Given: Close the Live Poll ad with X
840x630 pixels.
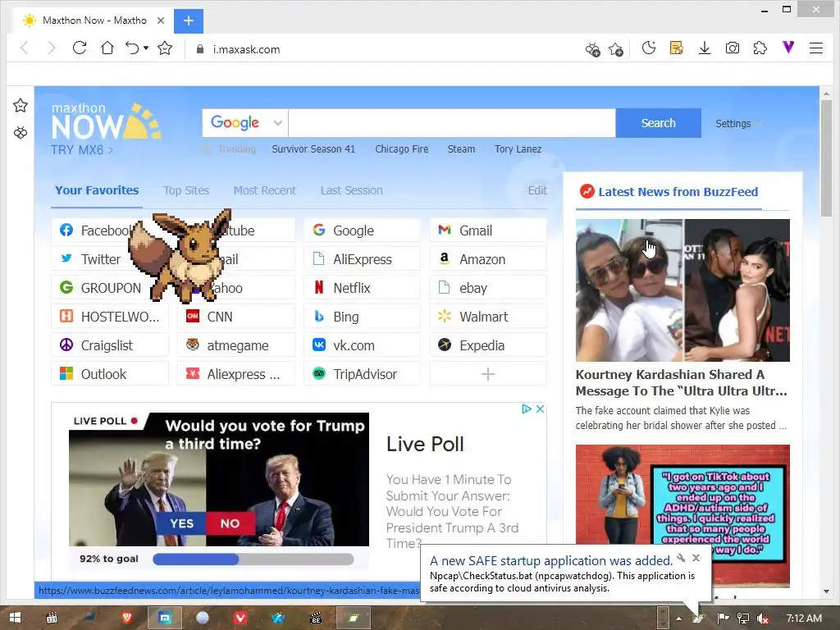Looking at the screenshot, I should click(540, 409).
